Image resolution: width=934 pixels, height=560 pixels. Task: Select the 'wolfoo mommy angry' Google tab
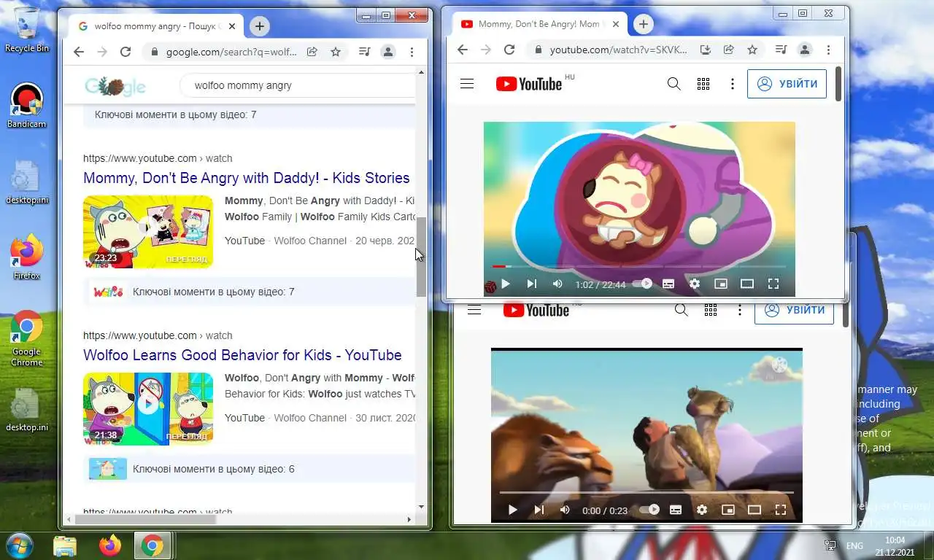click(x=155, y=26)
